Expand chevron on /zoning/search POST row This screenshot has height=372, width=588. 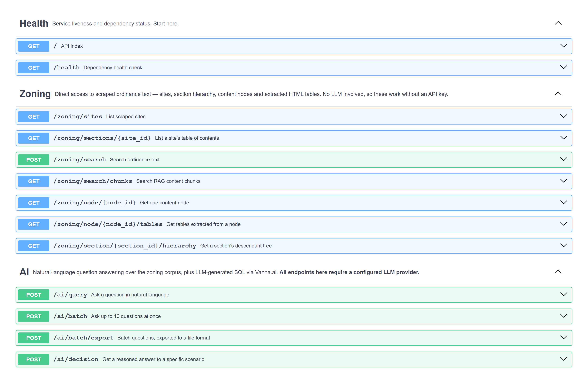[x=563, y=159]
